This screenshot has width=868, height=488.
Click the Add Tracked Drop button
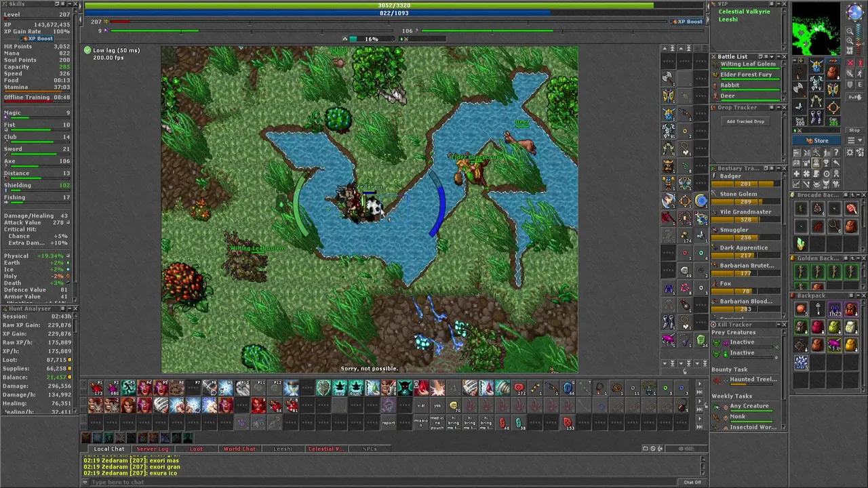pyautogui.click(x=746, y=121)
